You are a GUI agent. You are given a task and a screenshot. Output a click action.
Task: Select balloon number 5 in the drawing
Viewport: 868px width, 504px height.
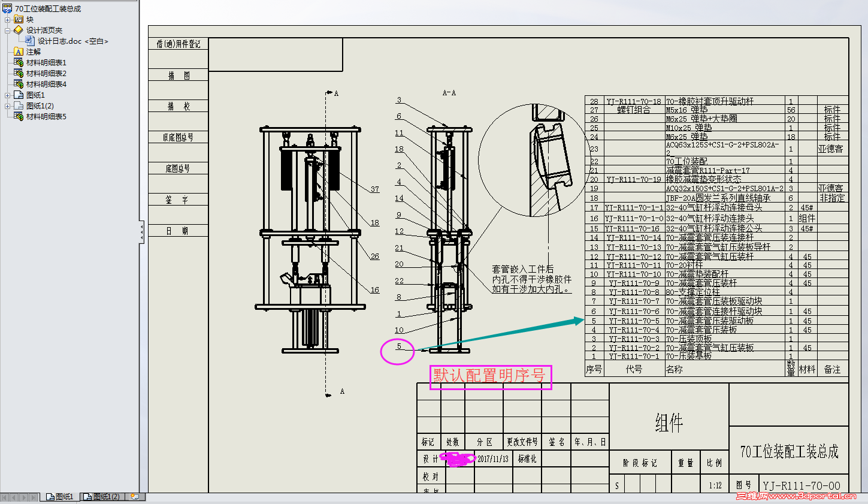click(399, 346)
